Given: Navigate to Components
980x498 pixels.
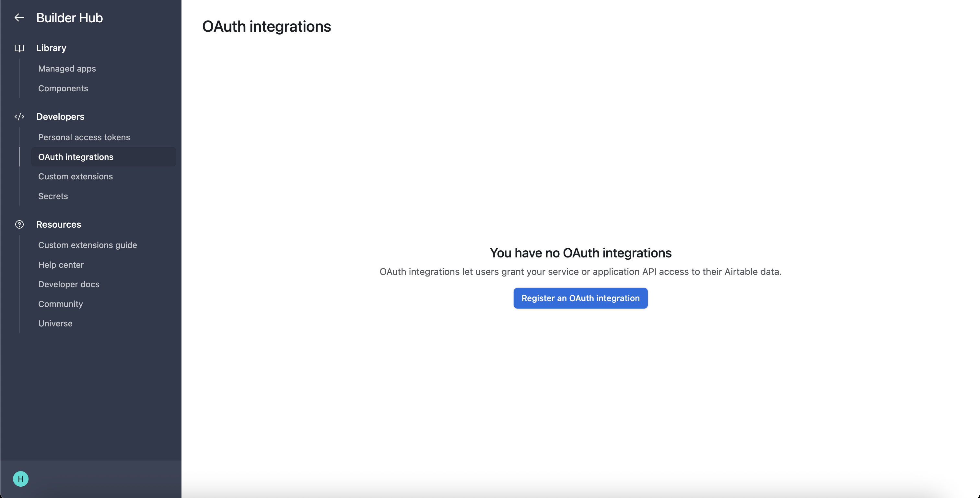Looking at the screenshot, I should 63,88.
